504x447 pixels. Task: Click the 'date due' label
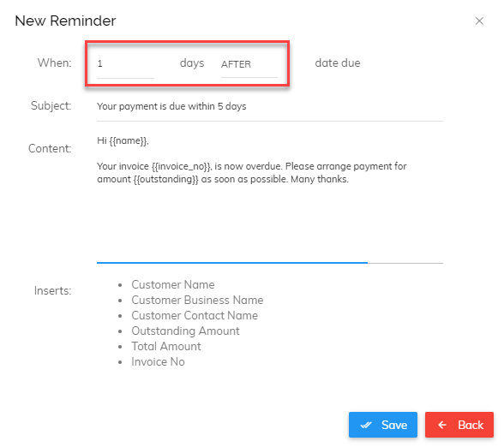point(338,63)
